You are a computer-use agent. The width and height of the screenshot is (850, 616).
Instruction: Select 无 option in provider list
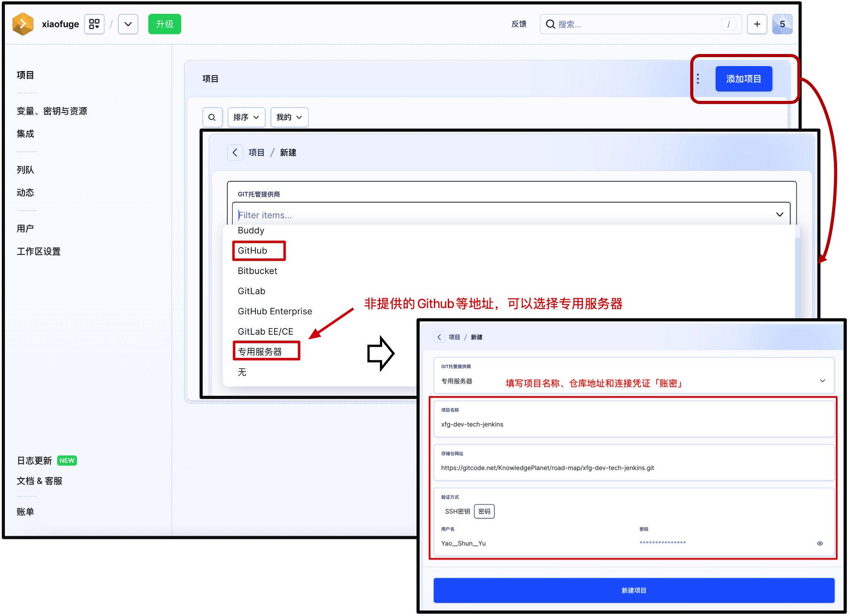click(x=242, y=372)
